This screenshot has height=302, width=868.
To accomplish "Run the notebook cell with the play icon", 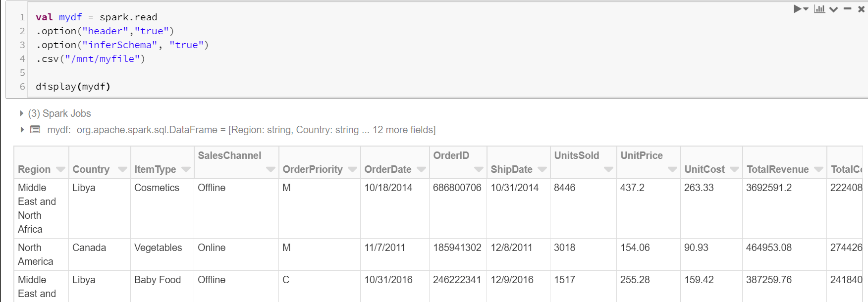I will (x=797, y=8).
